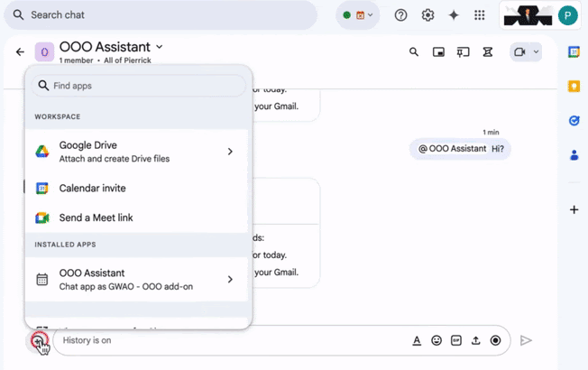Open the emoji picker
588x370 pixels.
[436, 340]
